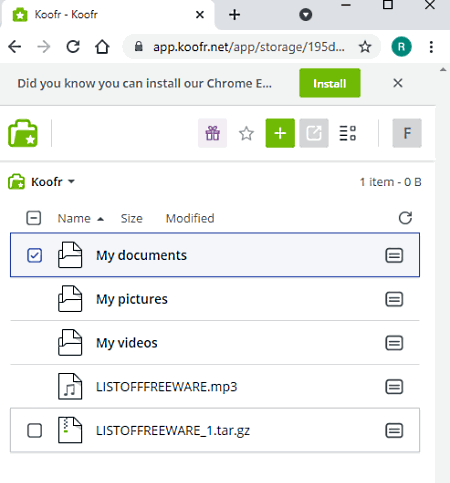450x483 pixels.
Task: Click the green plus add button
Action: pos(280,133)
